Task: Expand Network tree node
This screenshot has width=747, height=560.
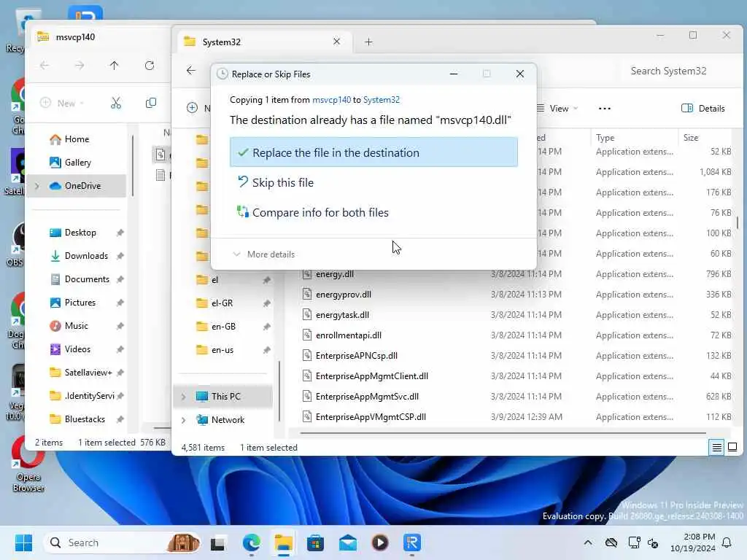Action: (x=183, y=420)
